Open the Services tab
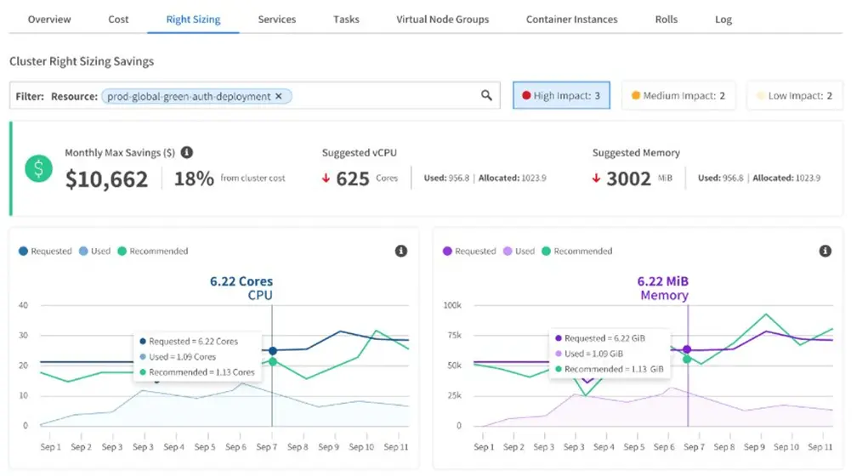 coord(277,20)
